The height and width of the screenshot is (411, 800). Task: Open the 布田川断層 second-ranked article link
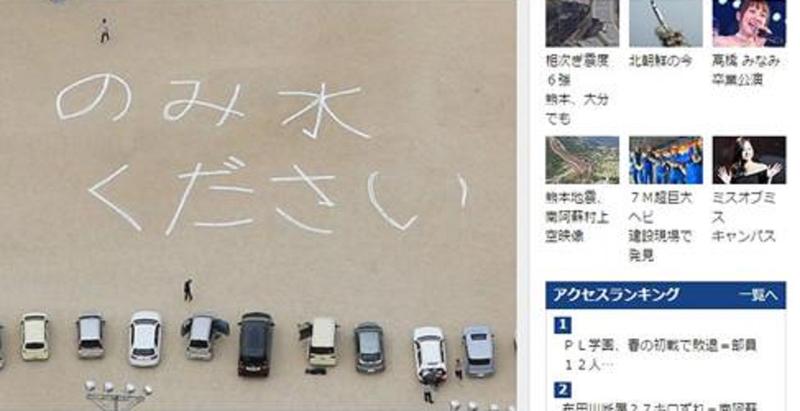tap(660, 407)
